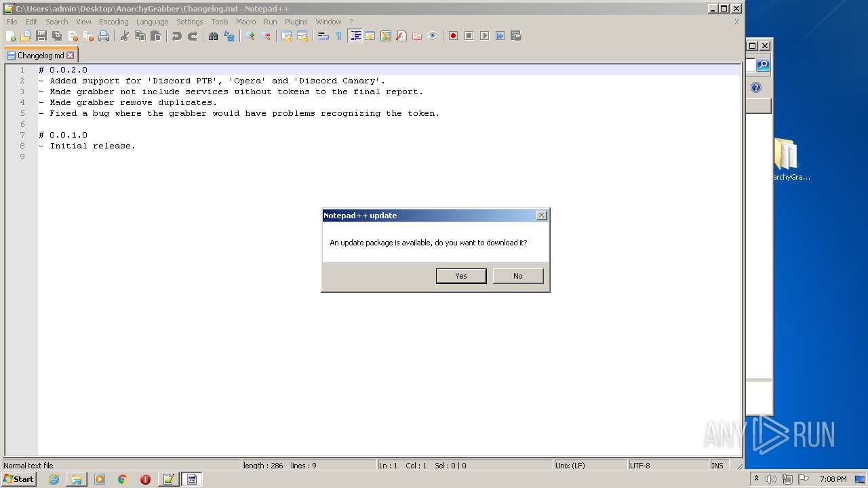Click the search icon in background window
The width and height of the screenshot is (868, 488).
click(764, 65)
